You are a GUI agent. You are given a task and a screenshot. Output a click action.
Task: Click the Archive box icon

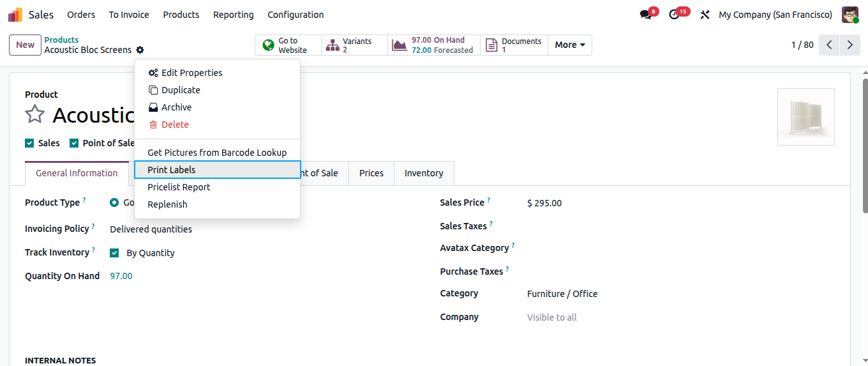[153, 107]
